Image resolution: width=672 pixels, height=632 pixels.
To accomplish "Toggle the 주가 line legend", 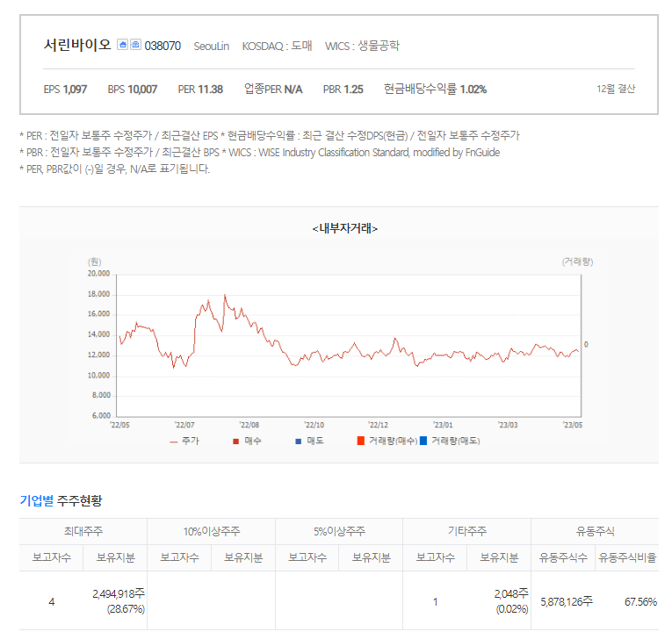I will click(x=184, y=441).
